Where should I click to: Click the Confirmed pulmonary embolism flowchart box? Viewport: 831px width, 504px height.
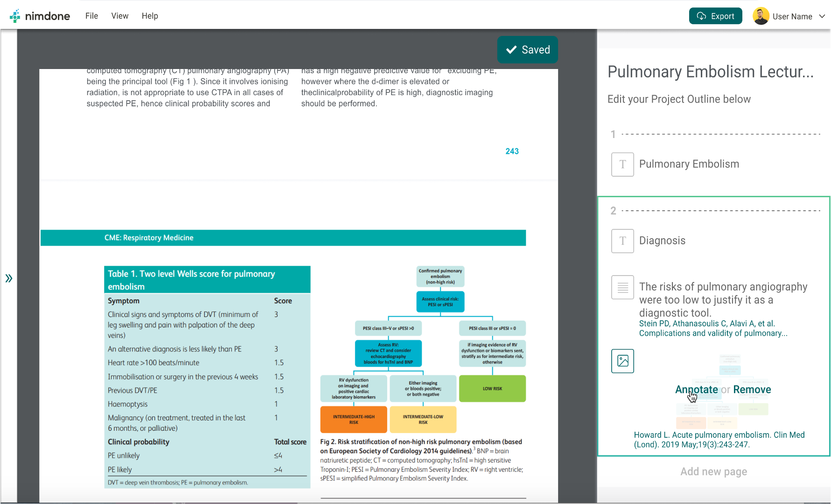(440, 276)
